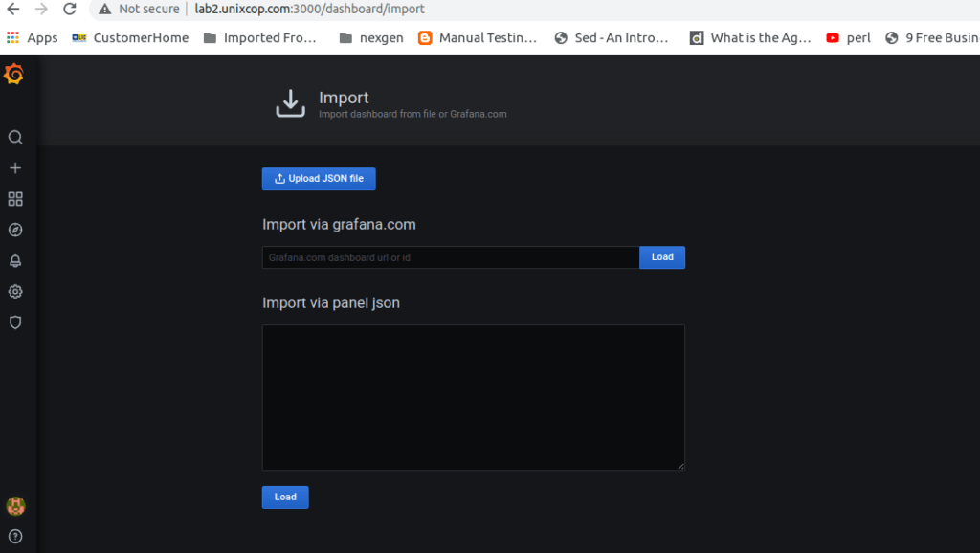This screenshot has height=553, width=980.
Task: Click the large Import download icon
Action: (x=291, y=103)
